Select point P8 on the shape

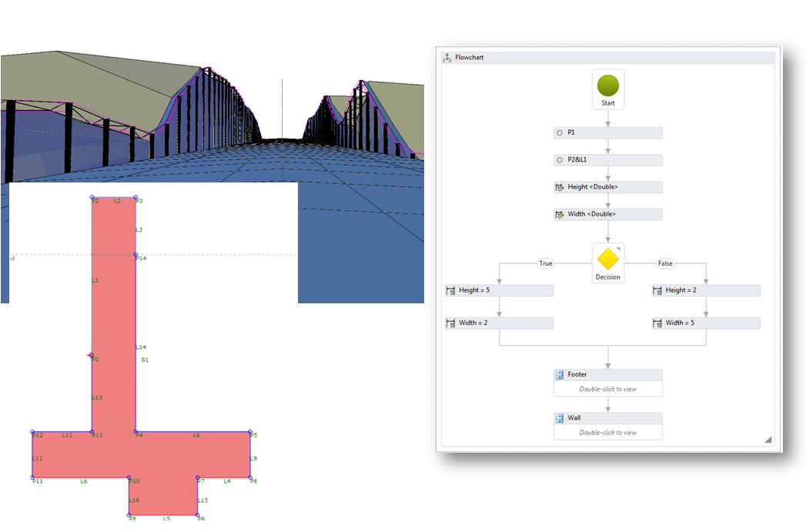[x=197, y=514]
